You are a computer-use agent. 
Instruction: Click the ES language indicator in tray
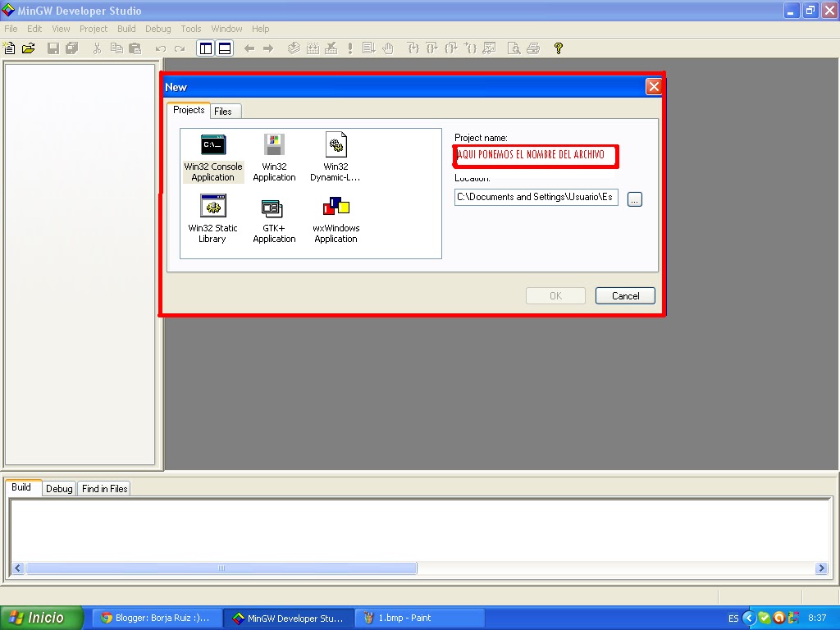[733, 619]
